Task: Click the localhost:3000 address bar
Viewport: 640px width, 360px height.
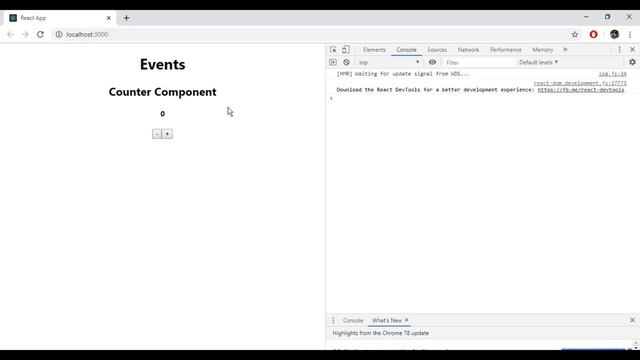Action: point(310,35)
